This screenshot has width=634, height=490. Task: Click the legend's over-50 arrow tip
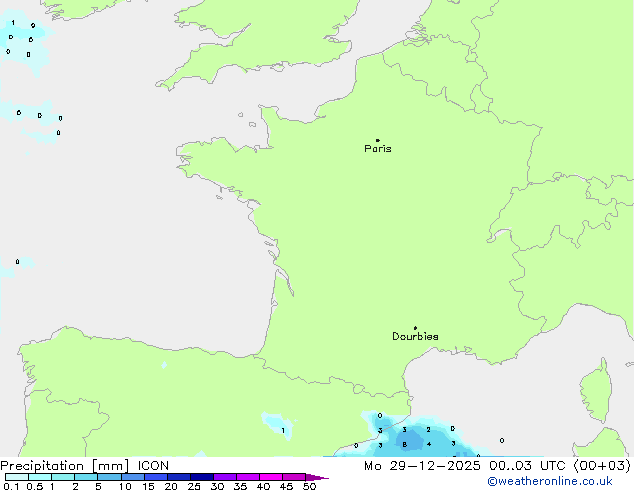coord(317,477)
